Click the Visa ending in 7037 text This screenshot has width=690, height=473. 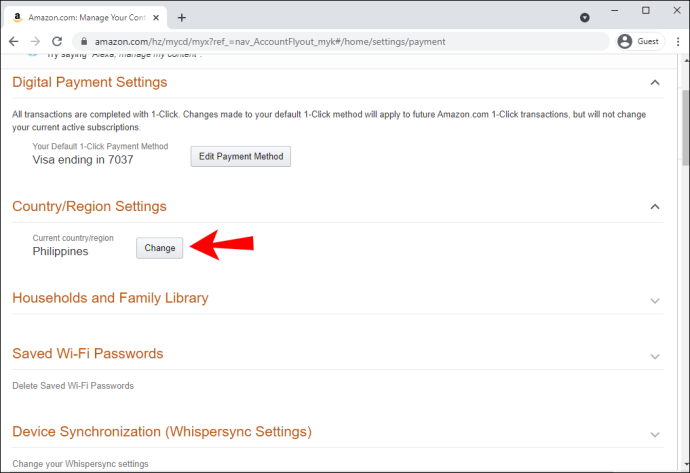[83, 160]
